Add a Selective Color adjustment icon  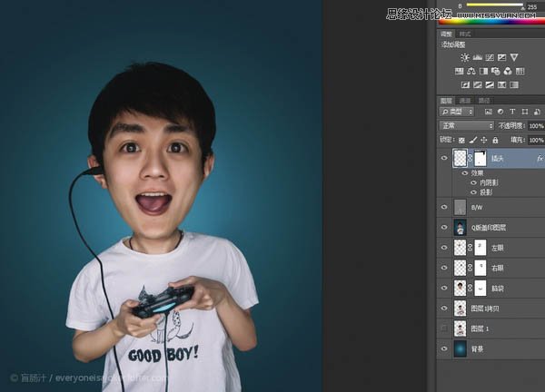pyautogui.click(x=502, y=84)
